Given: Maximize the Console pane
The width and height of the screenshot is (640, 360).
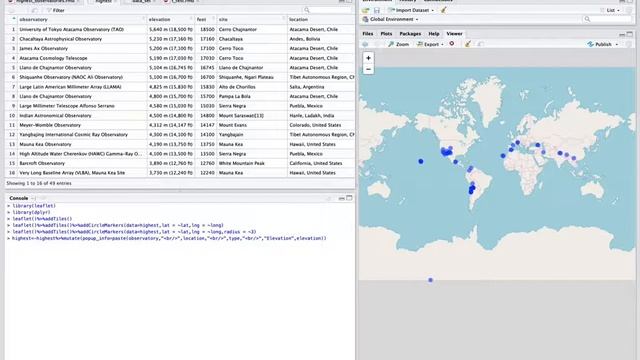Looking at the screenshot, I should tap(349, 198).
